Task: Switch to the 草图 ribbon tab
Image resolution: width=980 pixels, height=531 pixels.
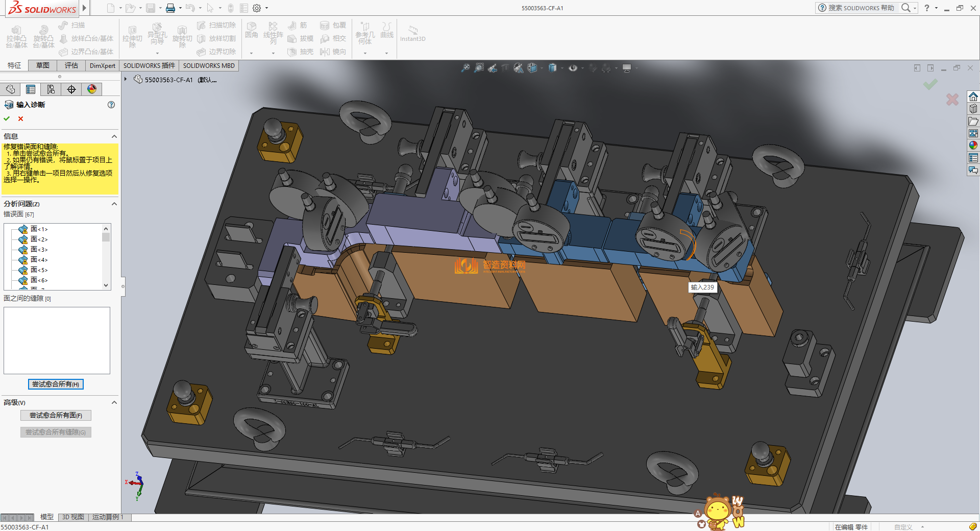Action: 43,65
